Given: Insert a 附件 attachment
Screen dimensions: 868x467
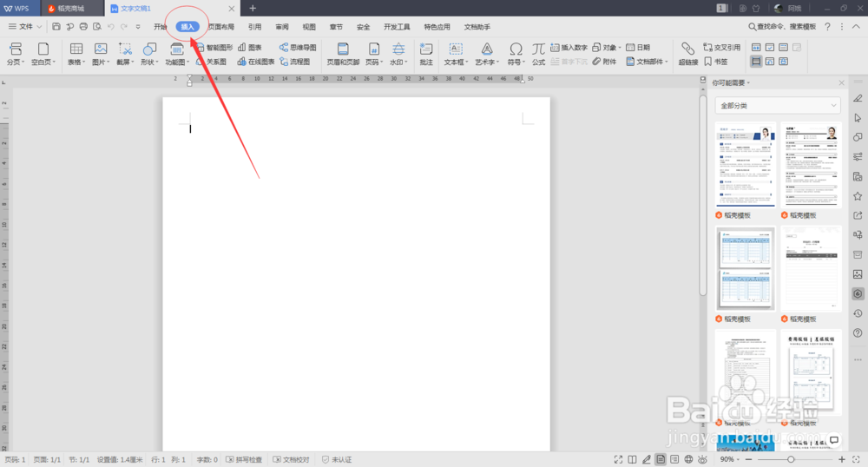Looking at the screenshot, I should click(x=604, y=62).
